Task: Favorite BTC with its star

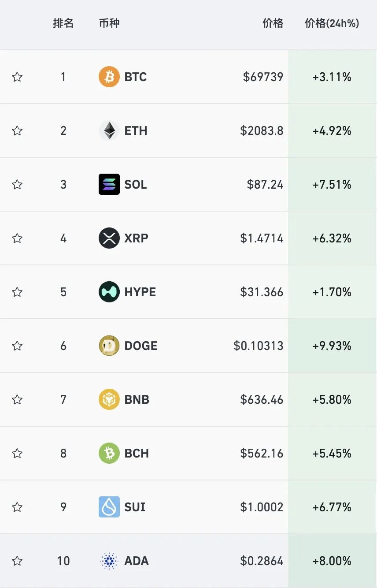Action: pyautogui.click(x=17, y=77)
